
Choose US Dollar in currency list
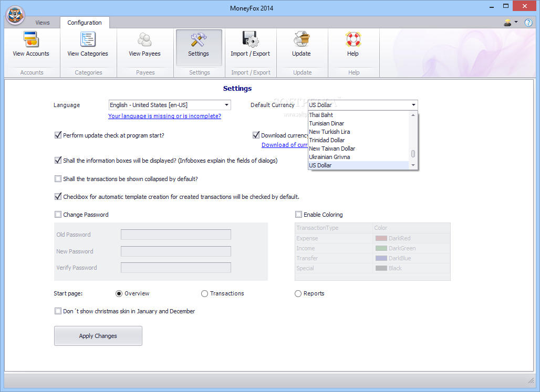point(358,165)
